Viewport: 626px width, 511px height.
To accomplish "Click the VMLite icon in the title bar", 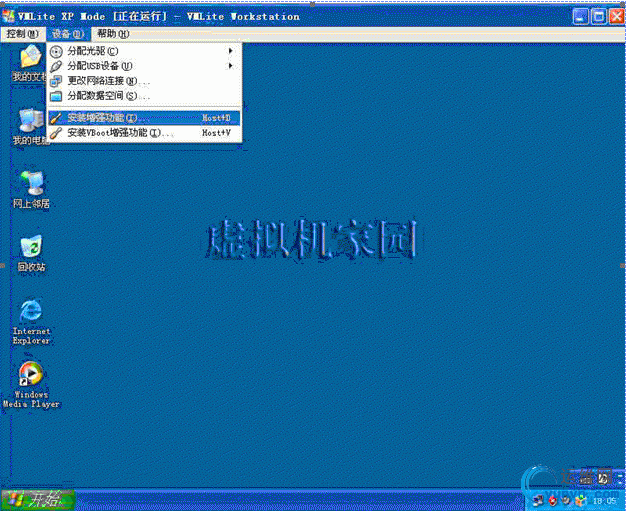I will pyautogui.click(x=9, y=16).
